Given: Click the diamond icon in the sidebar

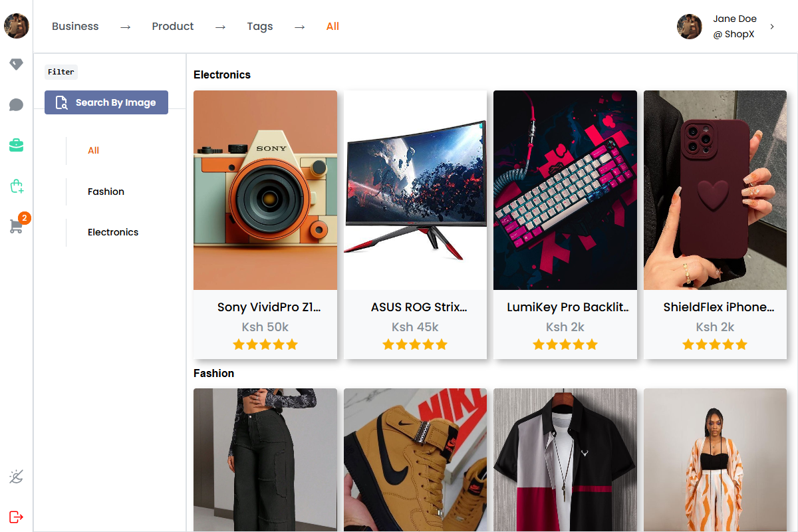Looking at the screenshot, I should pos(16,65).
